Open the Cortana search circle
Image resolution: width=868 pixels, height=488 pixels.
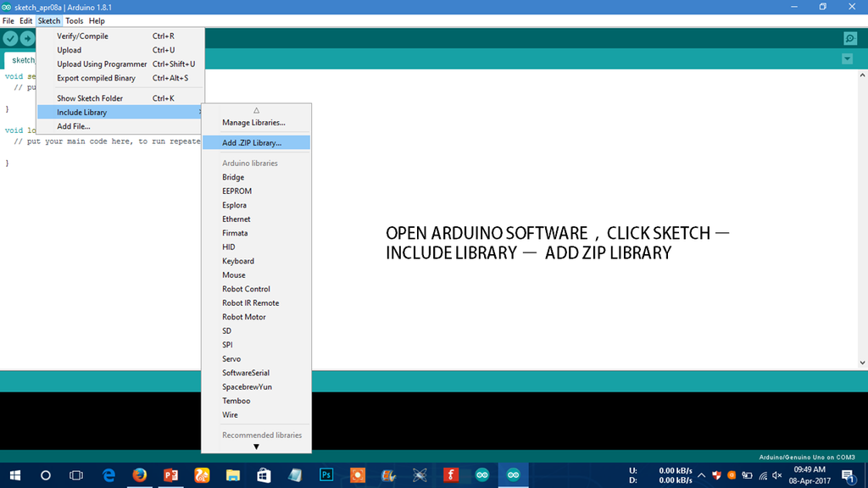point(46,475)
